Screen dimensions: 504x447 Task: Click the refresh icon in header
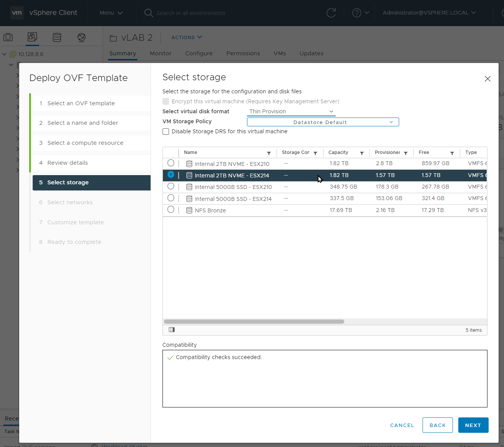pyautogui.click(x=331, y=13)
